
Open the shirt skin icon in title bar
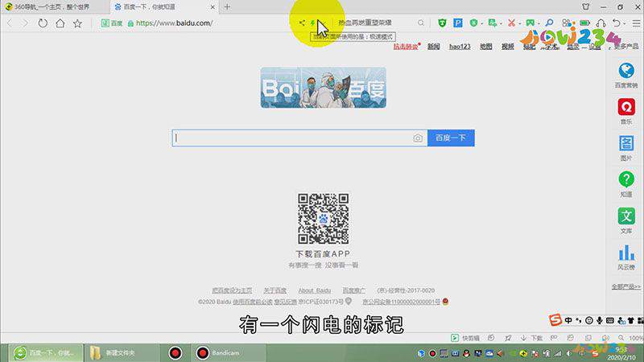(x=586, y=7)
